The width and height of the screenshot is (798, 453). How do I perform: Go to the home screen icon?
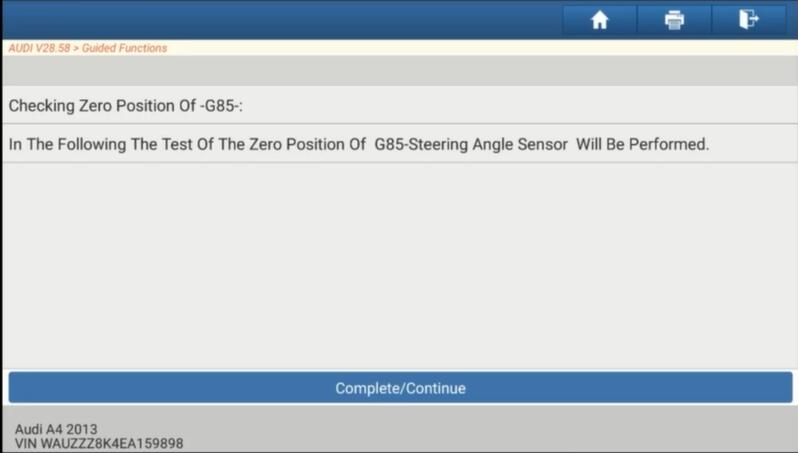[x=600, y=20]
